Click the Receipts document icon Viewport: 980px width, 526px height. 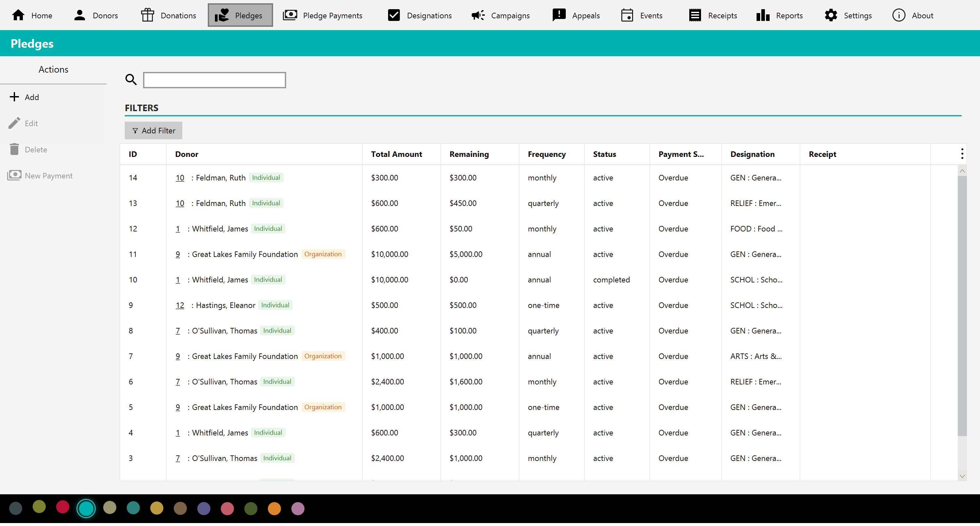[695, 15]
